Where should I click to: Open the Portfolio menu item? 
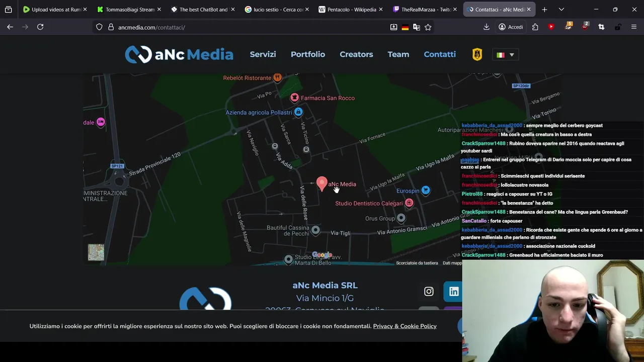click(x=308, y=54)
